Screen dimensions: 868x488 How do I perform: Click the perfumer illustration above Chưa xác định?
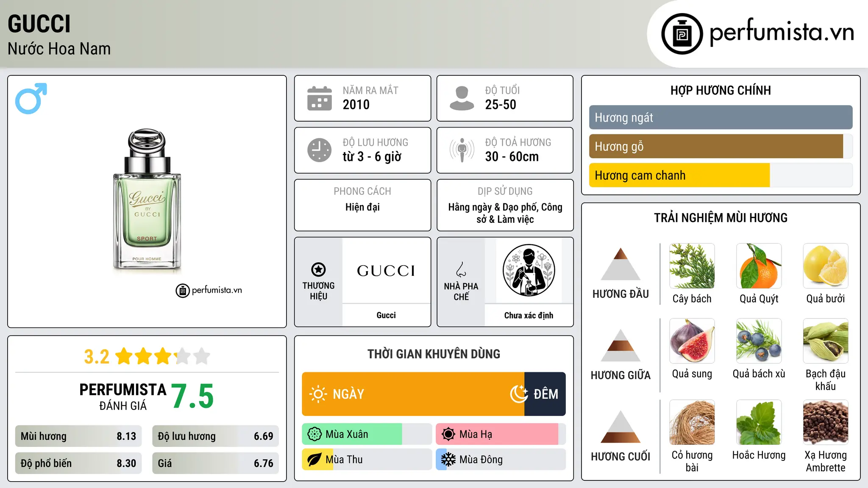click(x=529, y=270)
